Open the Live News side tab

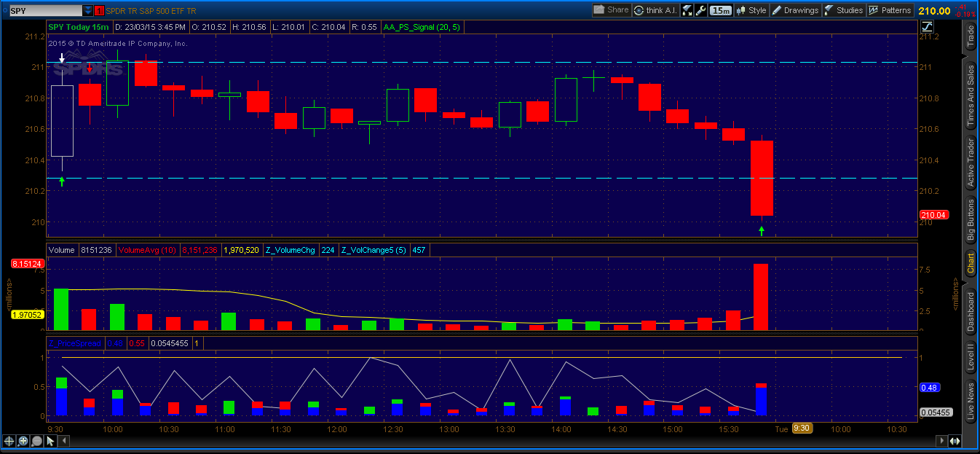970,401
